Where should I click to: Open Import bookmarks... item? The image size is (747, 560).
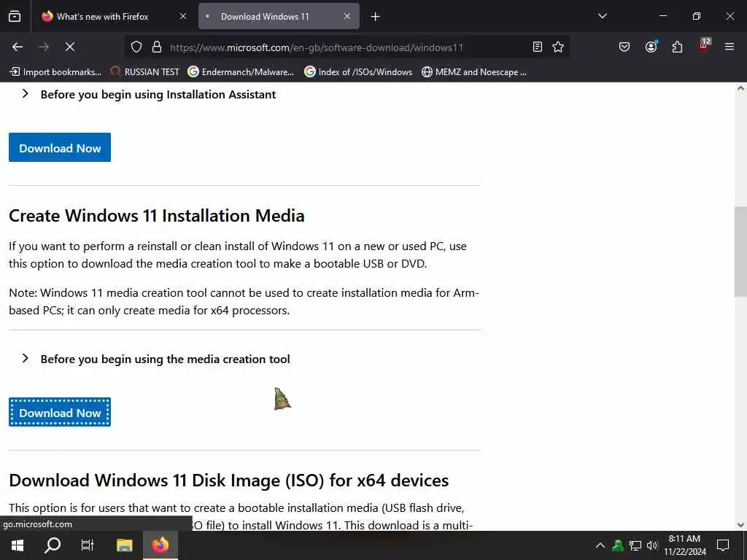tap(55, 72)
